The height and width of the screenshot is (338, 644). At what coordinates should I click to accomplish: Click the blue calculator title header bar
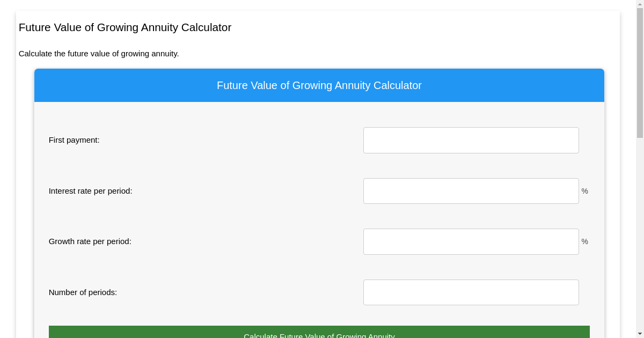point(319,85)
